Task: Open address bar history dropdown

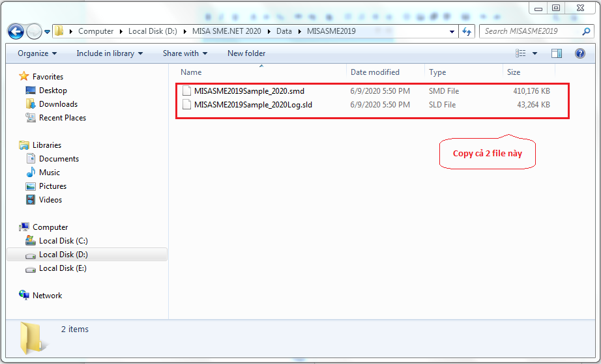Action: (x=452, y=31)
